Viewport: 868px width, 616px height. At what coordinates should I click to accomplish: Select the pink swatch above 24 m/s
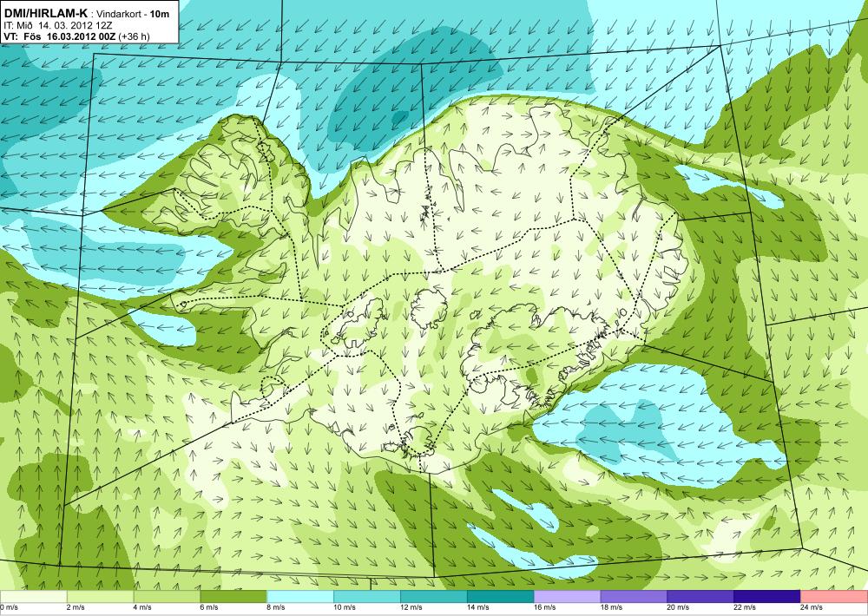point(834,597)
